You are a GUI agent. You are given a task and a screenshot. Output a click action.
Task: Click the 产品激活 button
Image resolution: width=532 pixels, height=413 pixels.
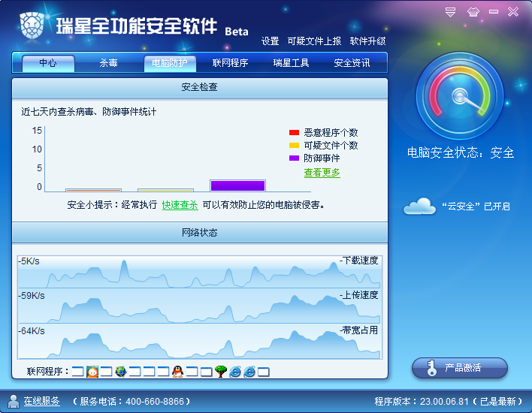[460, 368]
